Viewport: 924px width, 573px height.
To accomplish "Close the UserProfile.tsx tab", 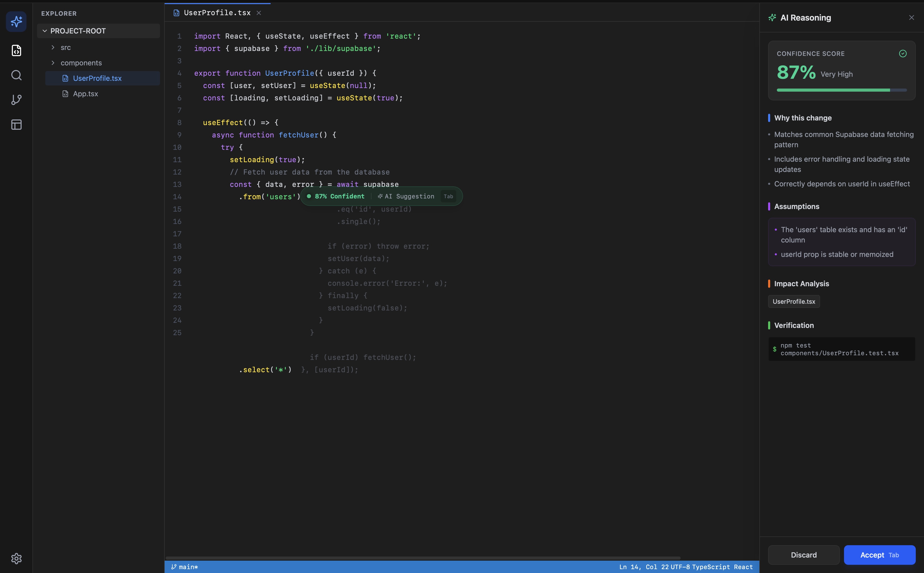I will (259, 13).
